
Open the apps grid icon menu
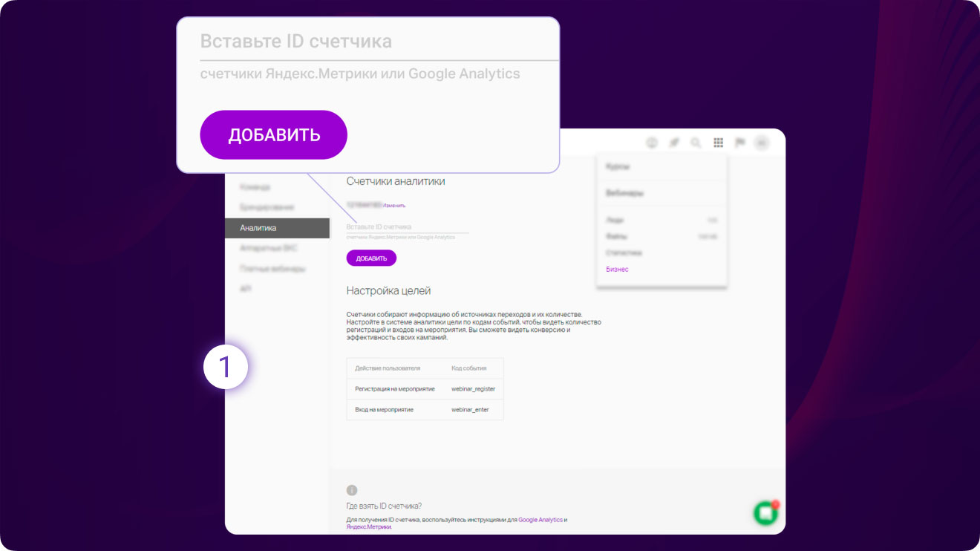(x=718, y=143)
